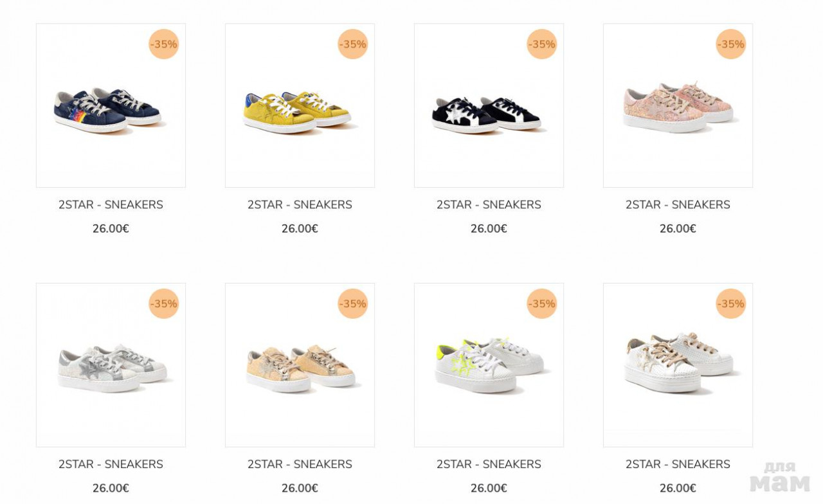Click the -35% badge on neon star sneakers
823x504 pixels.
point(542,303)
